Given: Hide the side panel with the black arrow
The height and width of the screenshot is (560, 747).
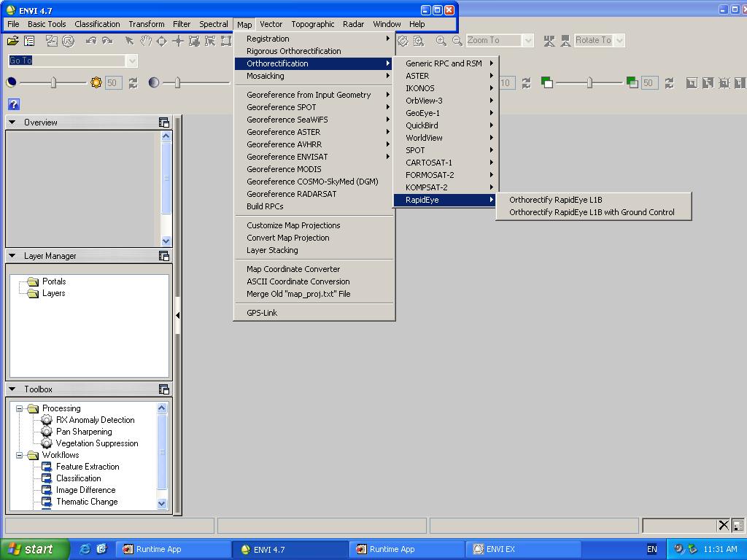Looking at the screenshot, I should pos(178,315).
